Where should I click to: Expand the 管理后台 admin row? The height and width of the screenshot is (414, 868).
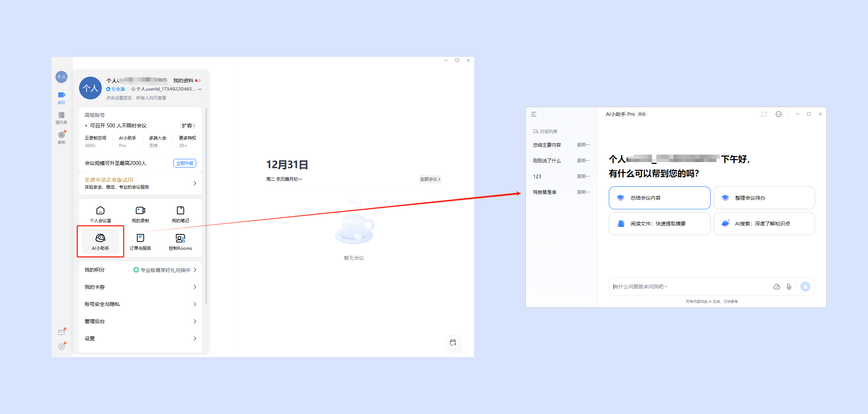140,321
